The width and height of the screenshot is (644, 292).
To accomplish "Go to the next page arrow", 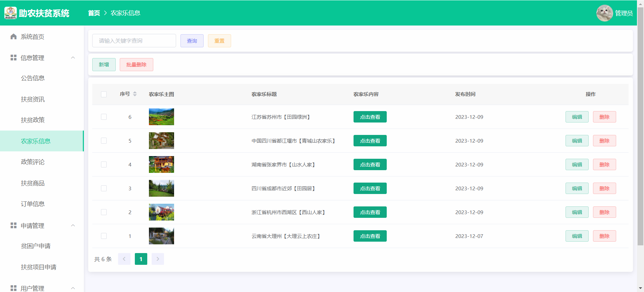I will [x=158, y=259].
